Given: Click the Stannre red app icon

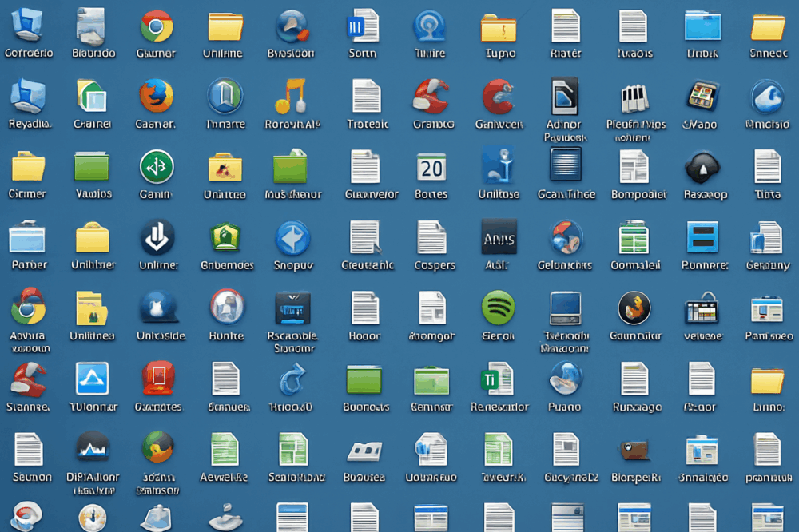Looking at the screenshot, I should pos(28,379).
